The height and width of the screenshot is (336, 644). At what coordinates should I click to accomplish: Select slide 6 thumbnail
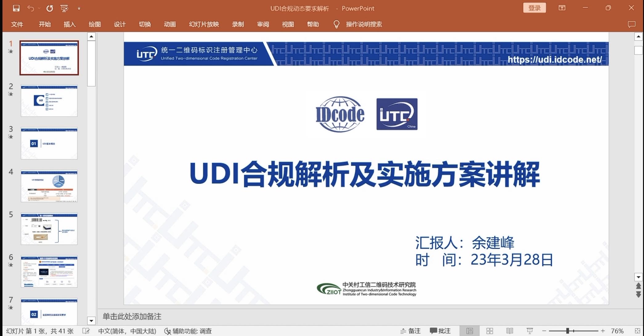[49, 272]
